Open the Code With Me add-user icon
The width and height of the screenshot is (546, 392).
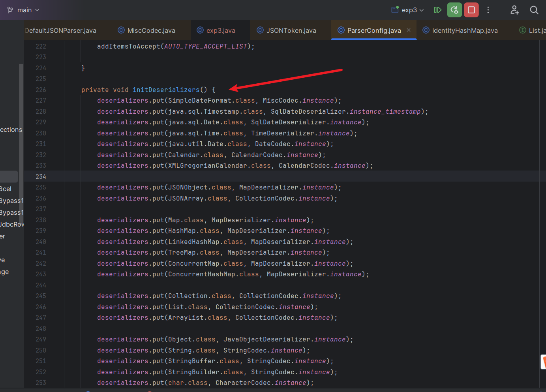tap(514, 10)
